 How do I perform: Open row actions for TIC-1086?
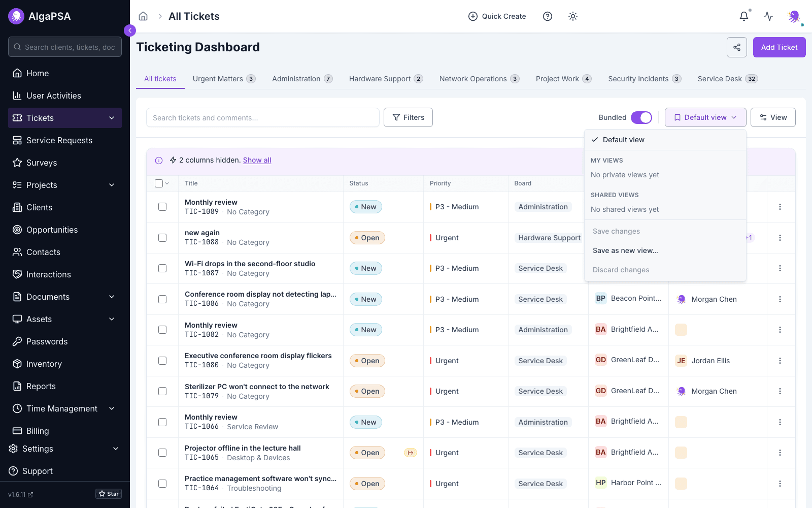click(x=780, y=299)
